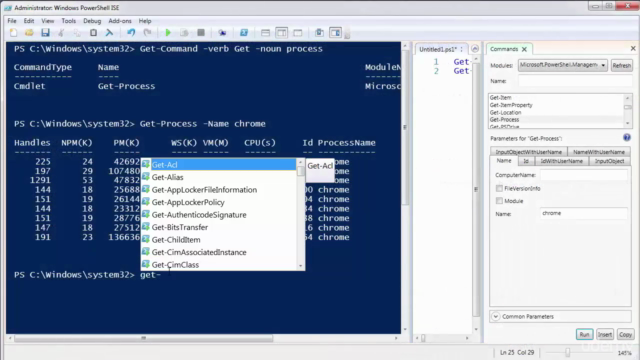Click the Paste clipboard icon
640x360 pixels.
coord(93,33)
